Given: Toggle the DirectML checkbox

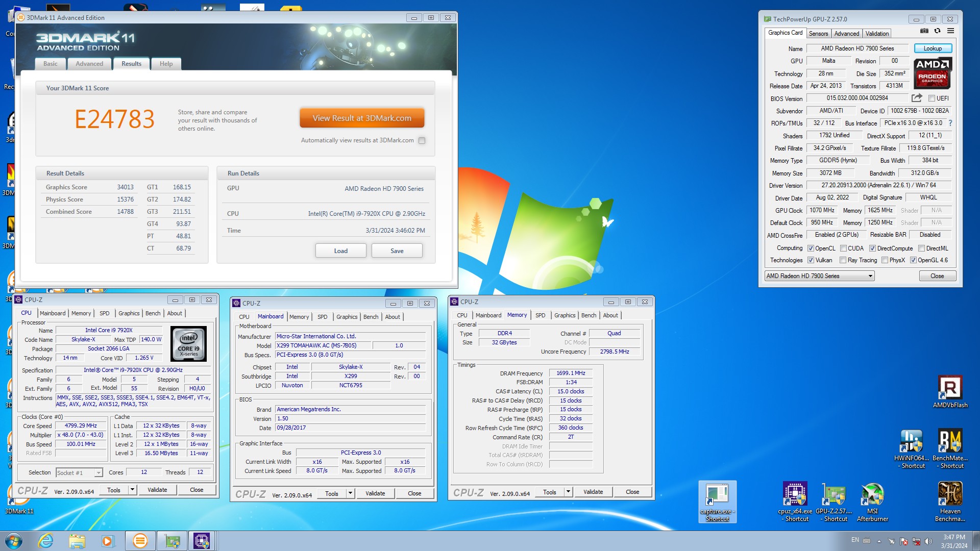Looking at the screenshot, I should [921, 248].
